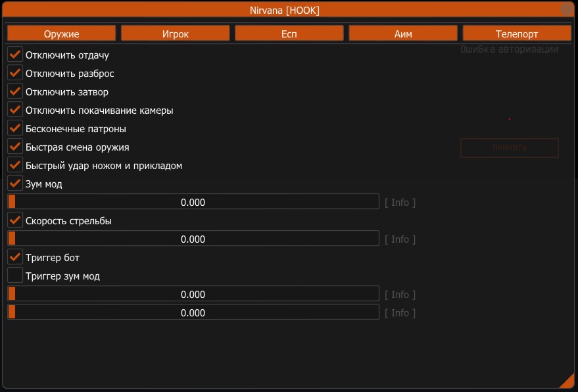The width and height of the screenshot is (578, 392).
Task: Uncheck the Триггер бот option
Action: pyautogui.click(x=15, y=257)
